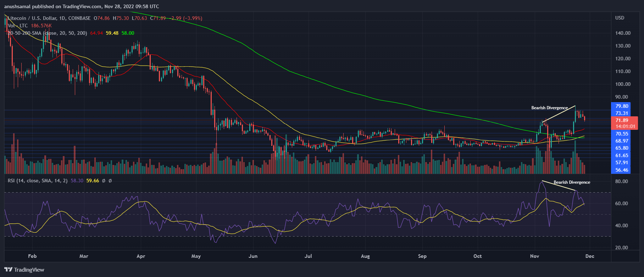Click the Sep label on time axis
Viewport: 644px width, 277px height.
click(422, 256)
